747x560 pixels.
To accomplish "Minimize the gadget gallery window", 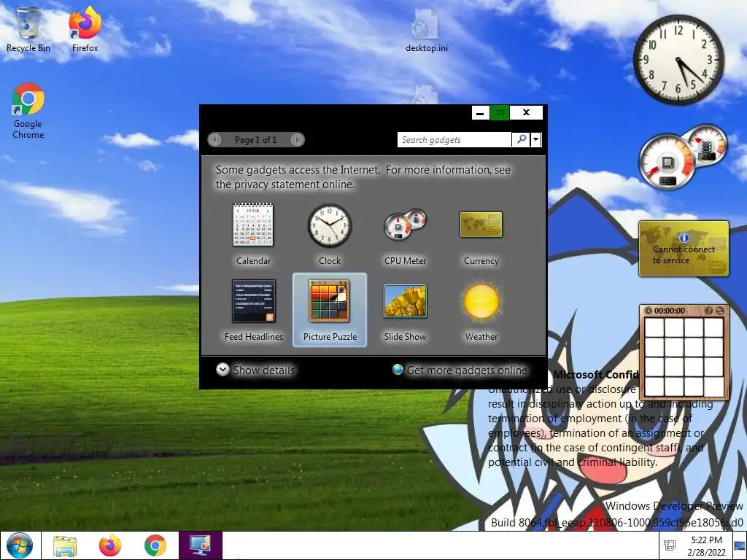I will point(480,113).
